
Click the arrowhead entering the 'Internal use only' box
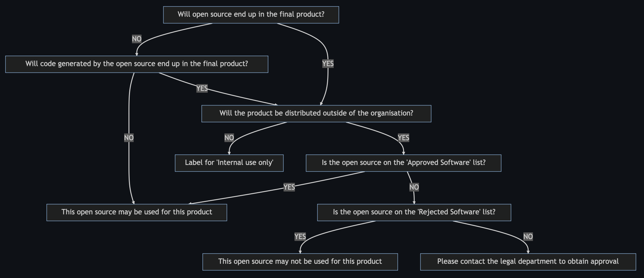point(229,153)
